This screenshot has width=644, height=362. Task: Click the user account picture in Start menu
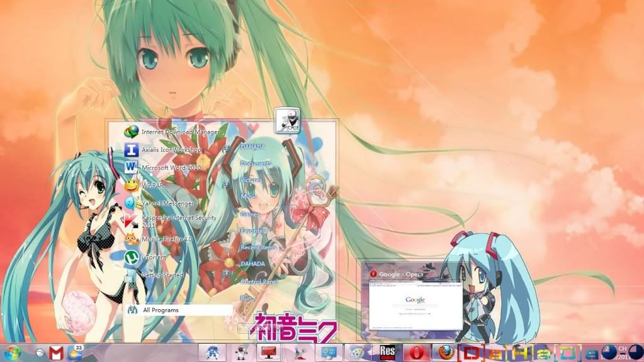coord(287,120)
